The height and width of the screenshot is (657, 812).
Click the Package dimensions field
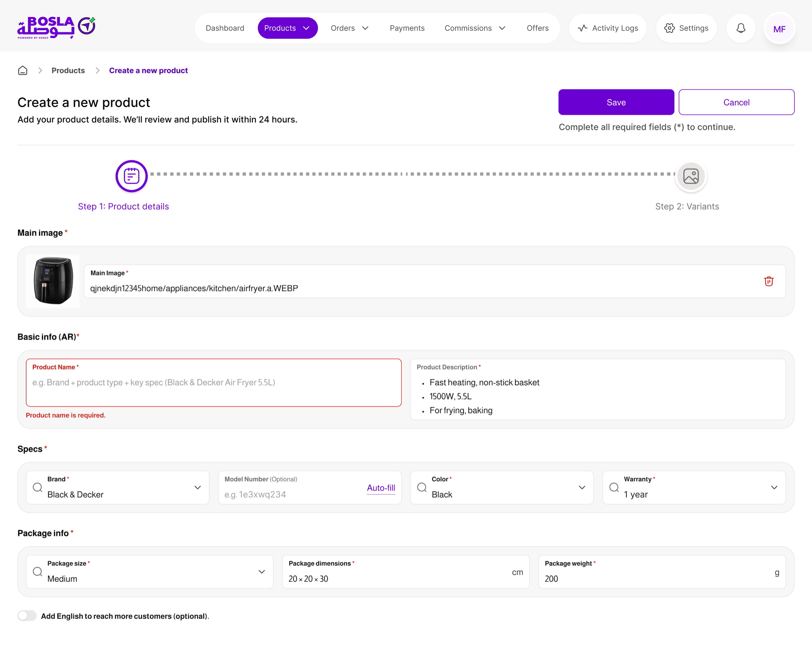(406, 572)
